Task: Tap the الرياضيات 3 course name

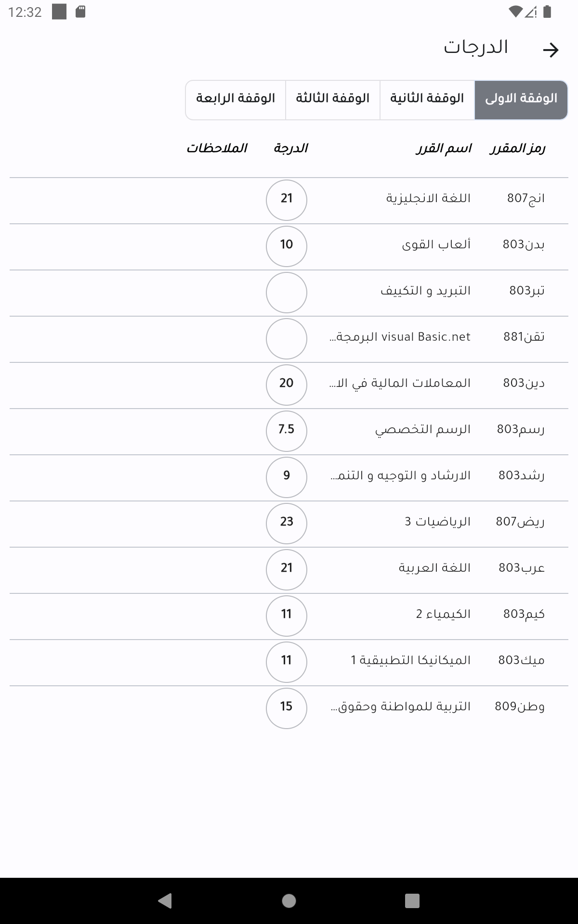Action: pyautogui.click(x=437, y=522)
